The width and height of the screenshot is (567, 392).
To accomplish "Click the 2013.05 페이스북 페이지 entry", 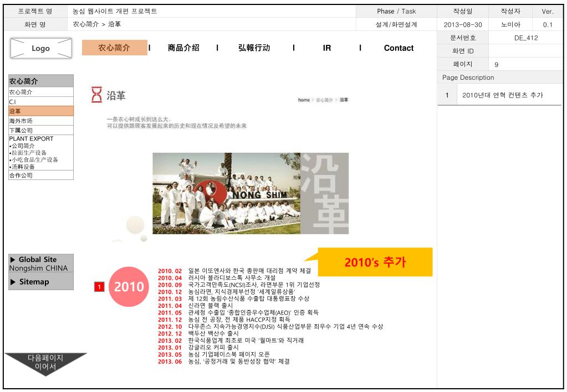I will 214,354.
